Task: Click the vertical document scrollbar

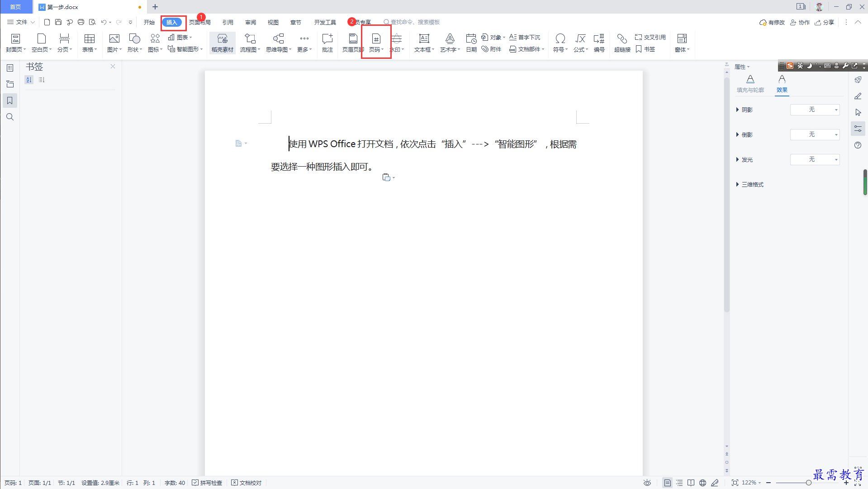Action: coord(727,195)
